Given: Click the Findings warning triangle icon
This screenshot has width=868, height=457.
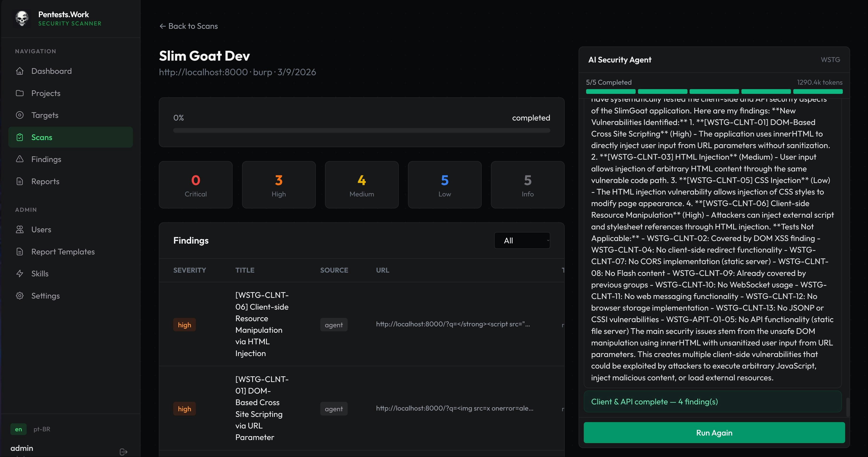Looking at the screenshot, I should (20, 159).
